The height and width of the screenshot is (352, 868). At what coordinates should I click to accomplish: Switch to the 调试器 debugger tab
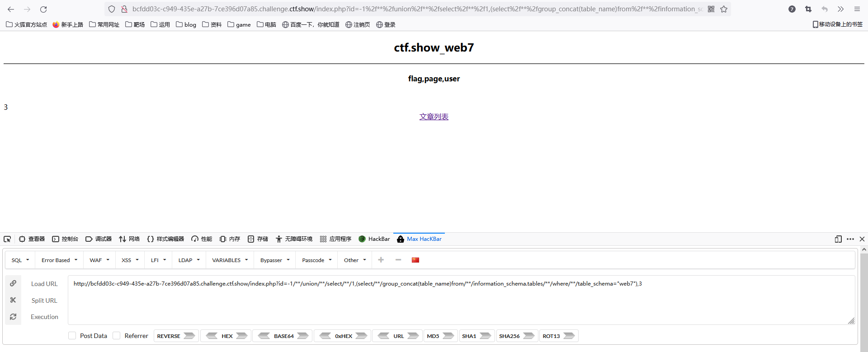[x=99, y=239]
